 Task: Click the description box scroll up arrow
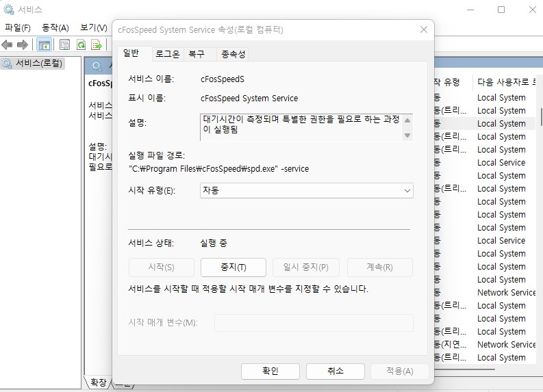tap(407, 120)
